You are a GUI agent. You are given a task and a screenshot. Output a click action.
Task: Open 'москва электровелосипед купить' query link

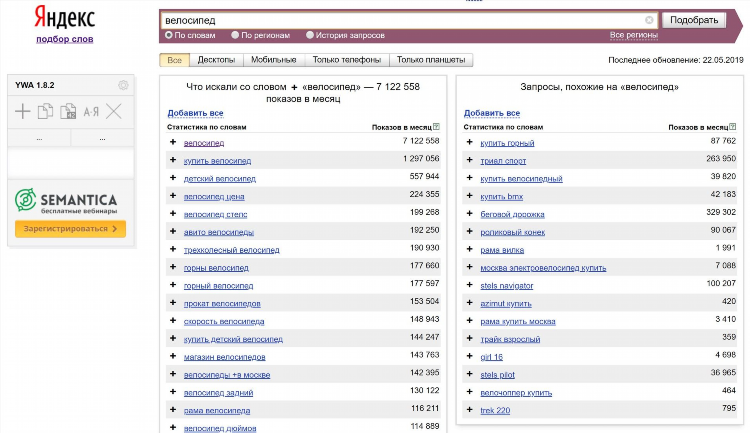coord(543,268)
